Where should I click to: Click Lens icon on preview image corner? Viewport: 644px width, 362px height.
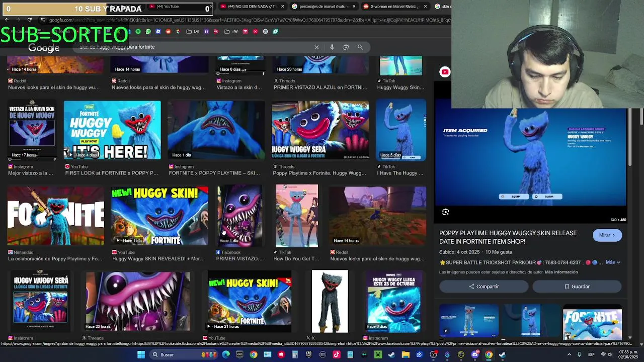click(x=445, y=212)
